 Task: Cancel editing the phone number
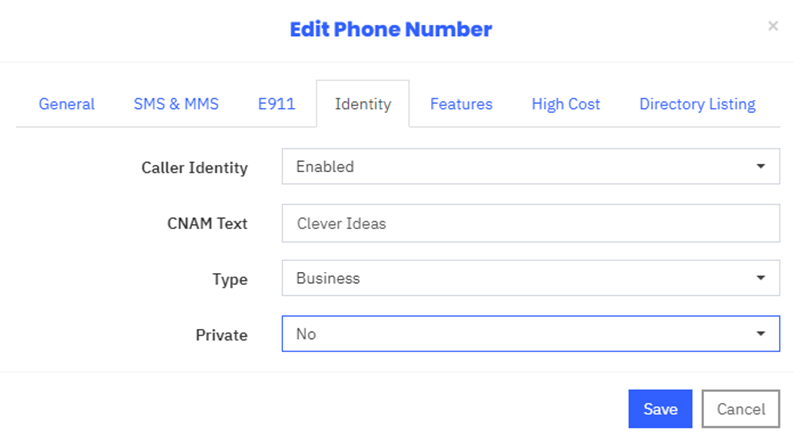tap(740, 409)
